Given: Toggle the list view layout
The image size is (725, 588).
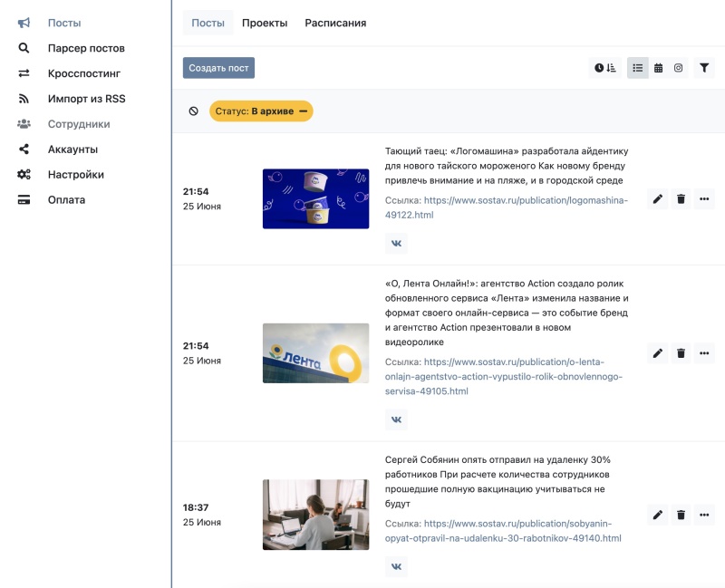Looking at the screenshot, I should pyautogui.click(x=639, y=67).
